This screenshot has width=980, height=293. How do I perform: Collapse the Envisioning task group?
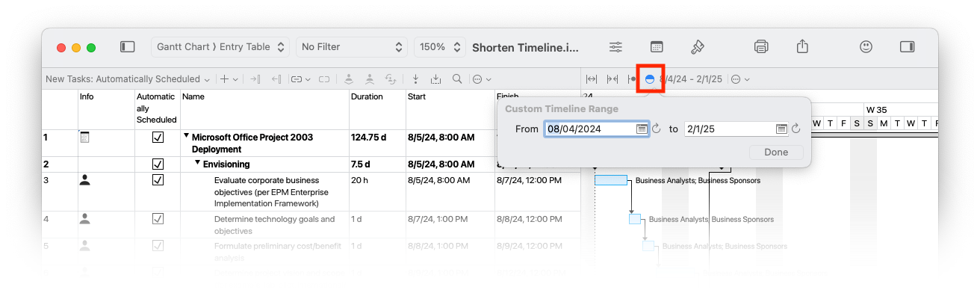(198, 163)
